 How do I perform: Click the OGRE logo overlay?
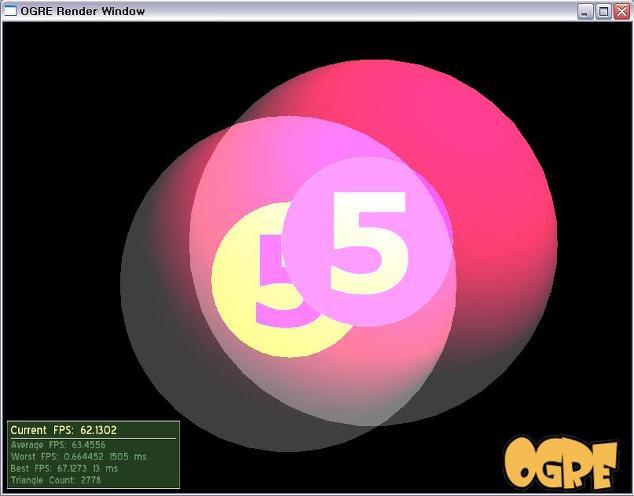(561, 462)
